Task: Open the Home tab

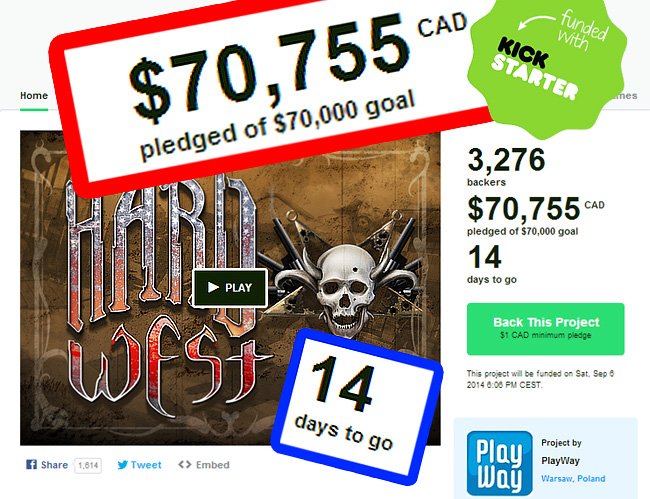Action: click(x=34, y=96)
